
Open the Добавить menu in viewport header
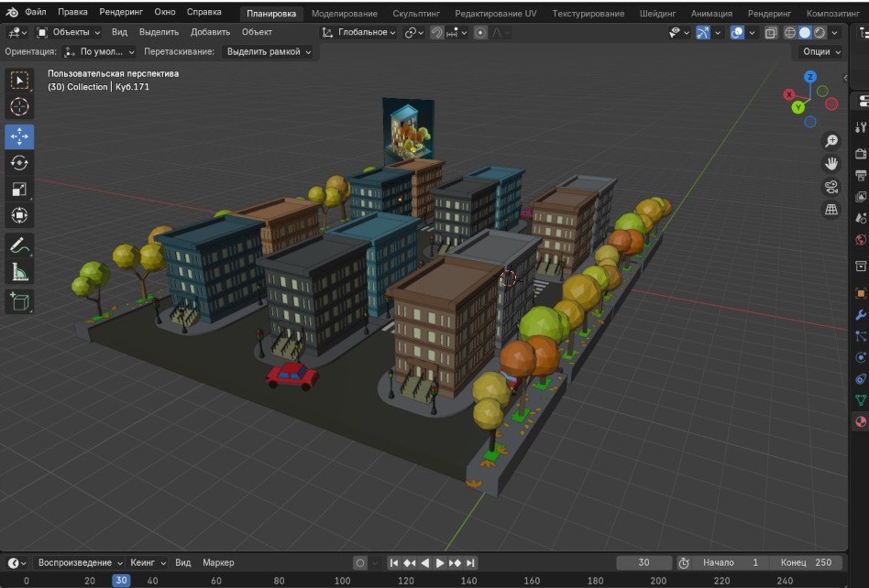click(210, 32)
